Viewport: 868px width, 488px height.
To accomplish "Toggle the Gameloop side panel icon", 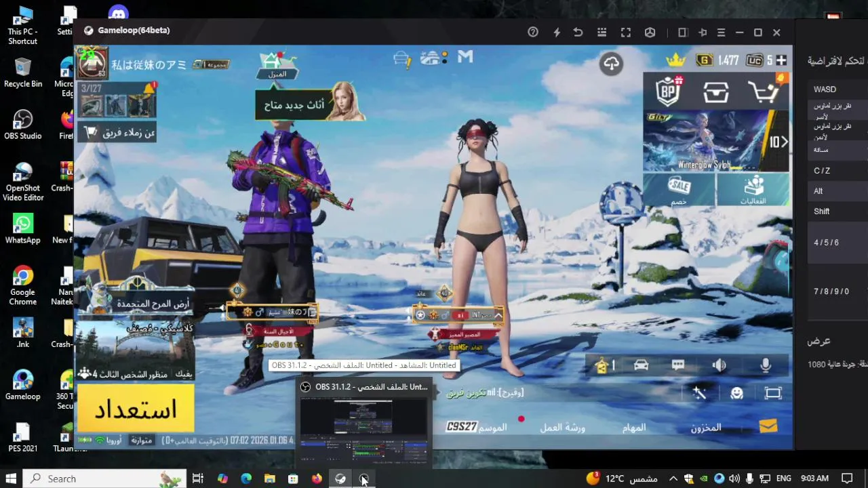I will (683, 32).
